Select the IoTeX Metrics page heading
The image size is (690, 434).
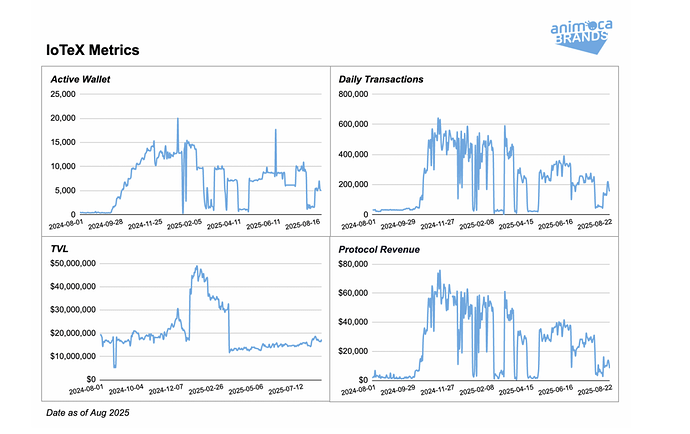point(93,49)
